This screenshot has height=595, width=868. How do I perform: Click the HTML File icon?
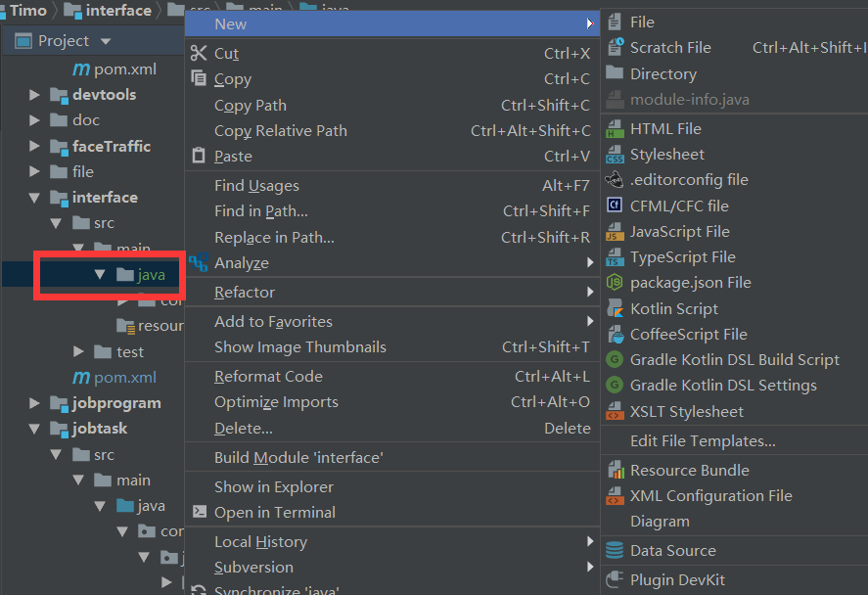615,128
